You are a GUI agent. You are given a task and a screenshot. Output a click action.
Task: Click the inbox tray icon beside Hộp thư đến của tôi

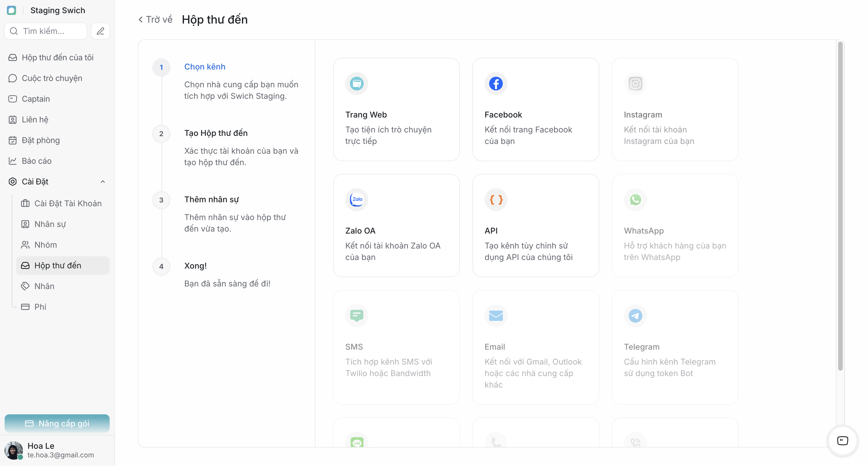(12, 58)
